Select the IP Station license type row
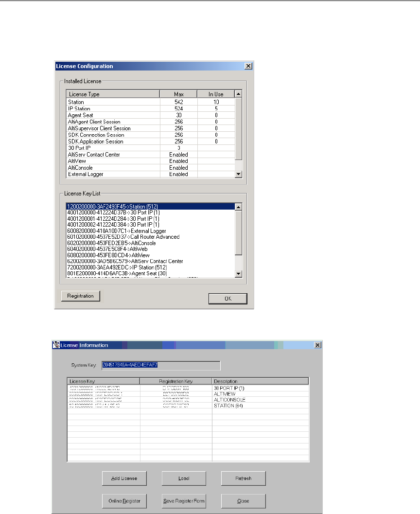The height and width of the screenshot is (514, 420). coord(151,108)
